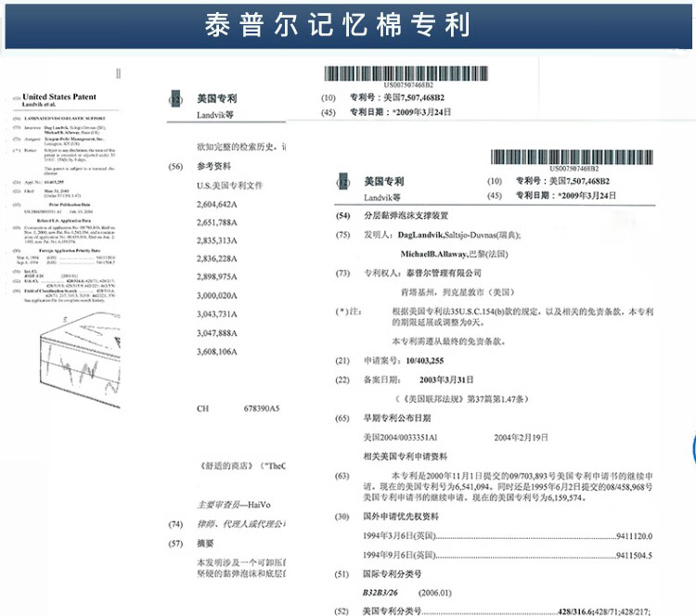Click the 泰普尔记忆棉专利 banner title
Image resolution: width=696 pixels, height=616 pixels.
click(338, 24)
